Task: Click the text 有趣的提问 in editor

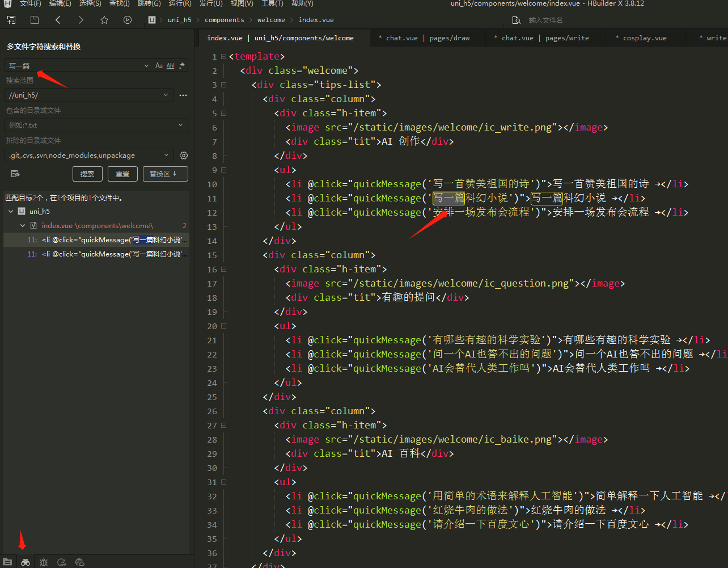Action: pyautogui.click(x=408, y=298)
